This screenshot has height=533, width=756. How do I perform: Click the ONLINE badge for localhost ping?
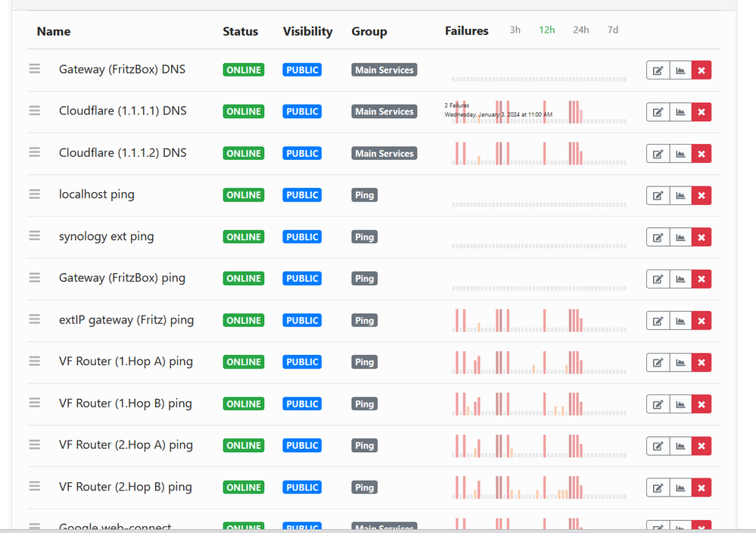[x=244, y=195]
